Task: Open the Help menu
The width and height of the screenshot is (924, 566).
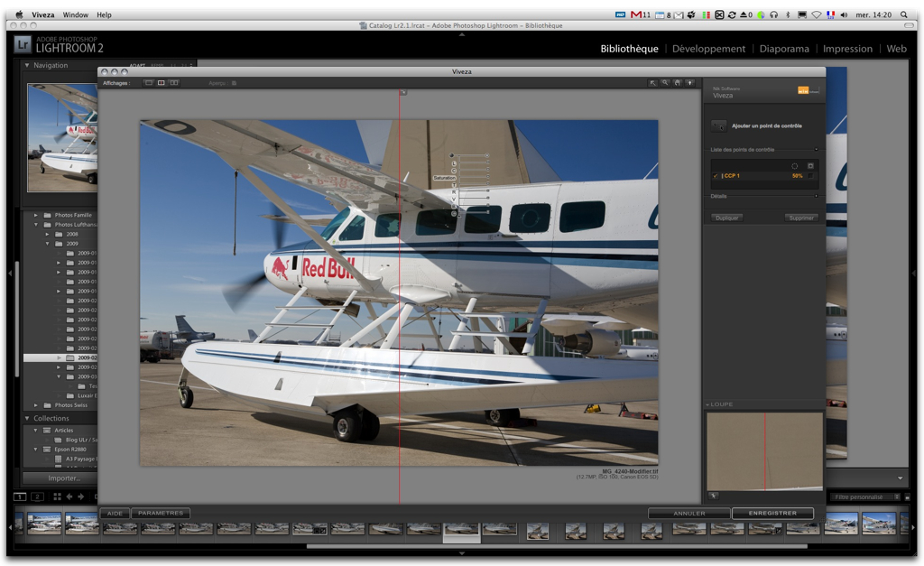Action: click(x=105, y=14)
